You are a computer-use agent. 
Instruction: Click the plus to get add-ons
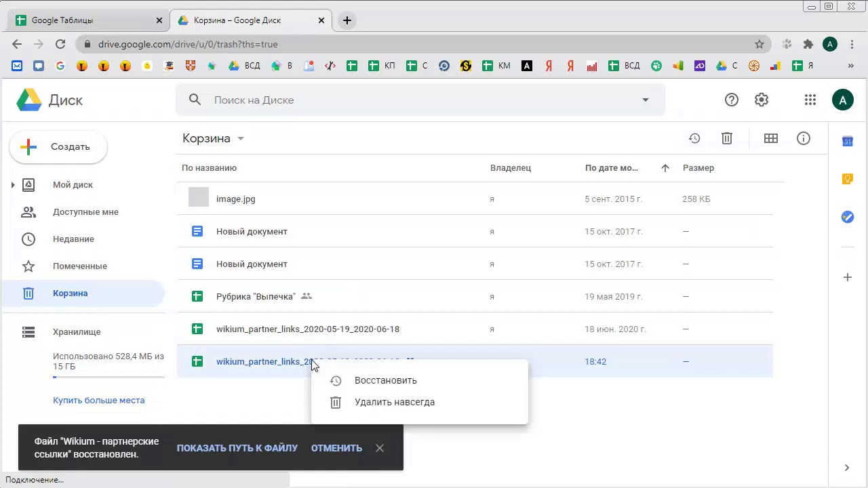848,277
